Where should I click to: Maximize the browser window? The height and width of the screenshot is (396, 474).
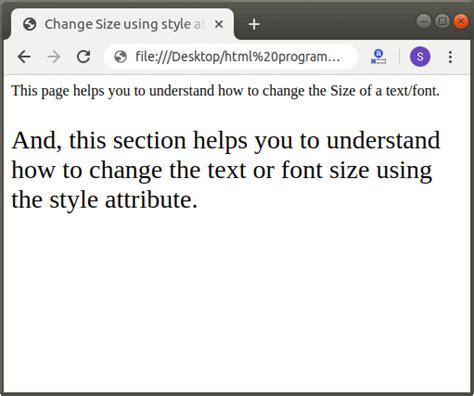(x=442, y=21)
